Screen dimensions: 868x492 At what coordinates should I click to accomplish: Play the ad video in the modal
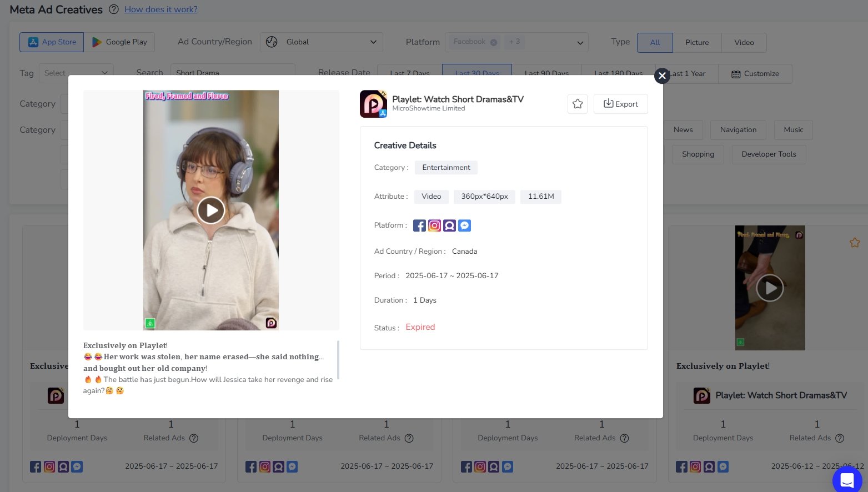pos(211,210)
